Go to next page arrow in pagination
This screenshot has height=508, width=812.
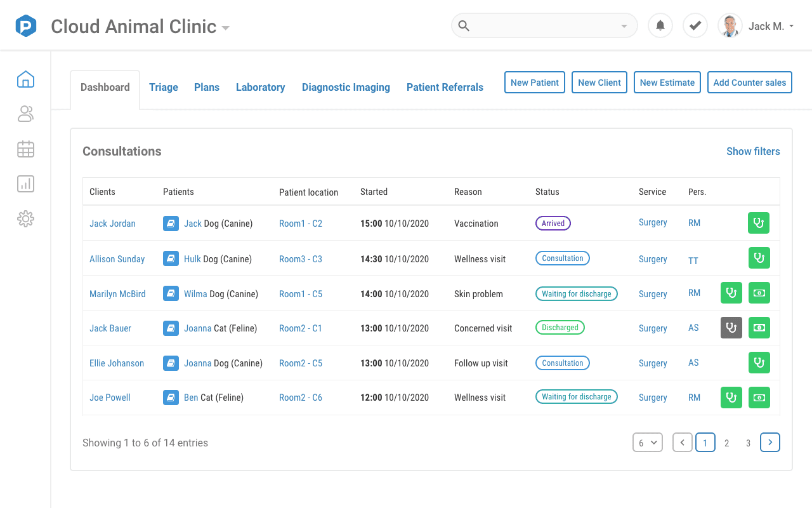click(x=770, y=443)
